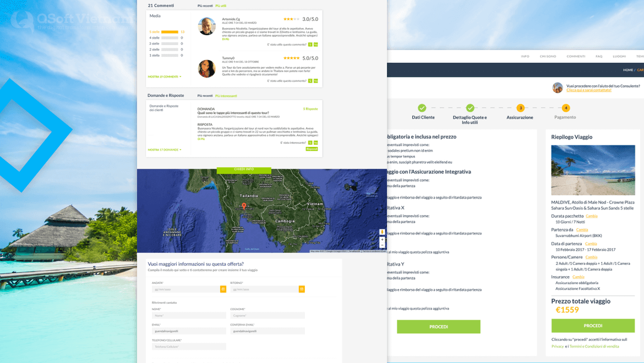Open INFO in the top navigation
Viewport: 644px width, 363px height.
(525, 56)
